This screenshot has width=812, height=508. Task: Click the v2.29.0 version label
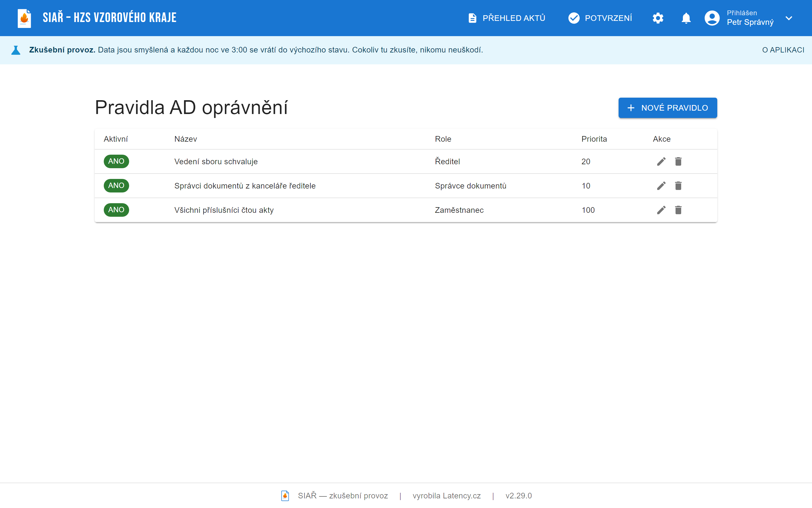coord(518,496)
